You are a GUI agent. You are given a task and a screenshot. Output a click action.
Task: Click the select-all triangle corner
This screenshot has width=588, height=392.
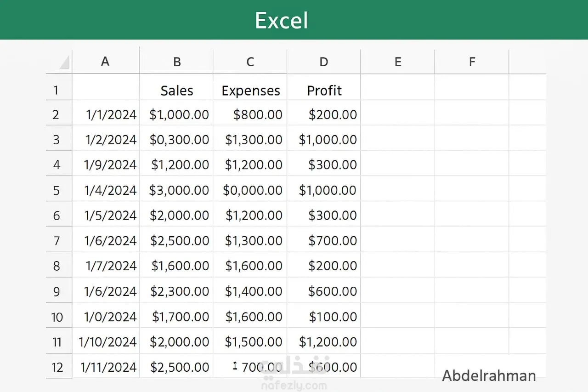[x=63, y=62]
